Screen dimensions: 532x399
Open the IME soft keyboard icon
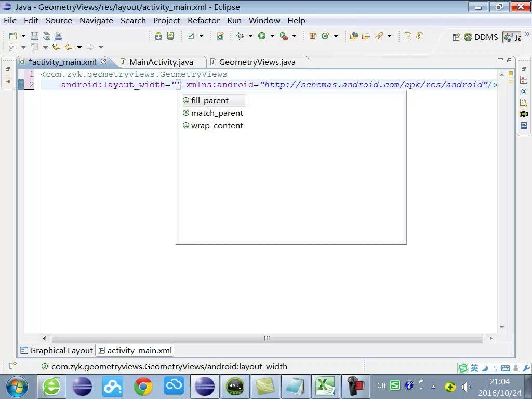505,368
